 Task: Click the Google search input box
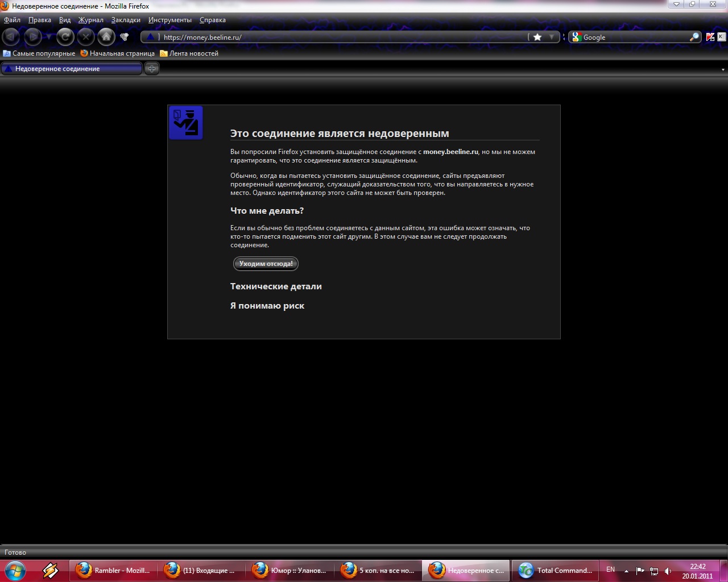pyautogui.click(x=635, y=37)
